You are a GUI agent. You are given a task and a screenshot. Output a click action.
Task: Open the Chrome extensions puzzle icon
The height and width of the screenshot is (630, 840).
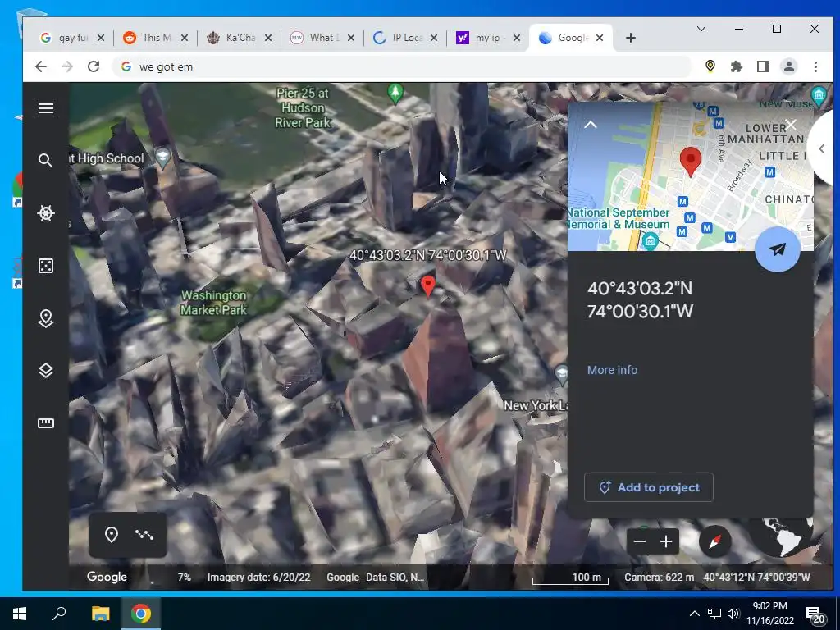pos(737,66)
